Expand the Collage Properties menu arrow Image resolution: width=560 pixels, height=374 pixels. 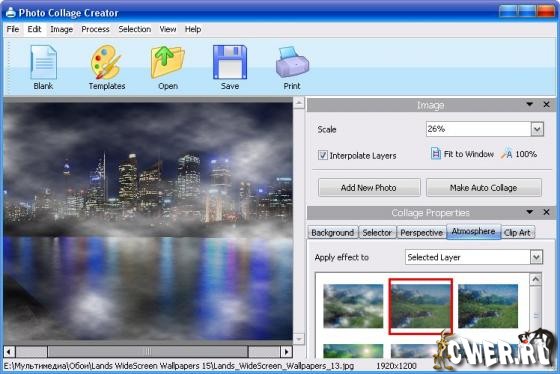[530, 212]
